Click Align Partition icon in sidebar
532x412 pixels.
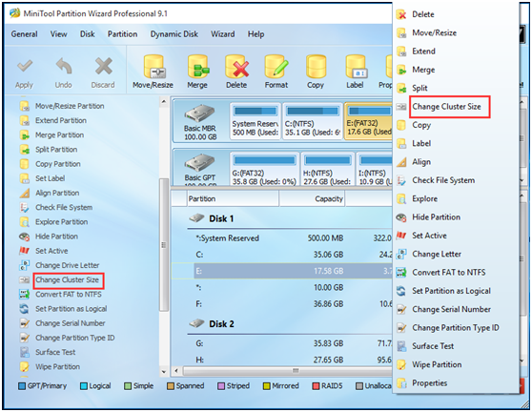tap(25, 193)
